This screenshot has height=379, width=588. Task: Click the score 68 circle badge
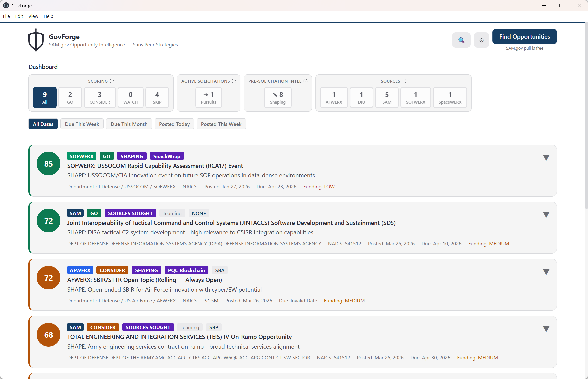(48, 335)
